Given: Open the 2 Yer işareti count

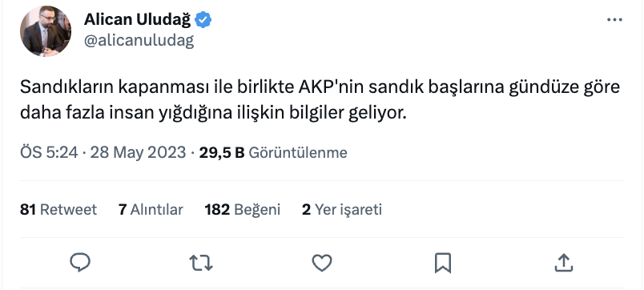Looking at the screenshot, I should pyautogui.click(x=342, y=210).
